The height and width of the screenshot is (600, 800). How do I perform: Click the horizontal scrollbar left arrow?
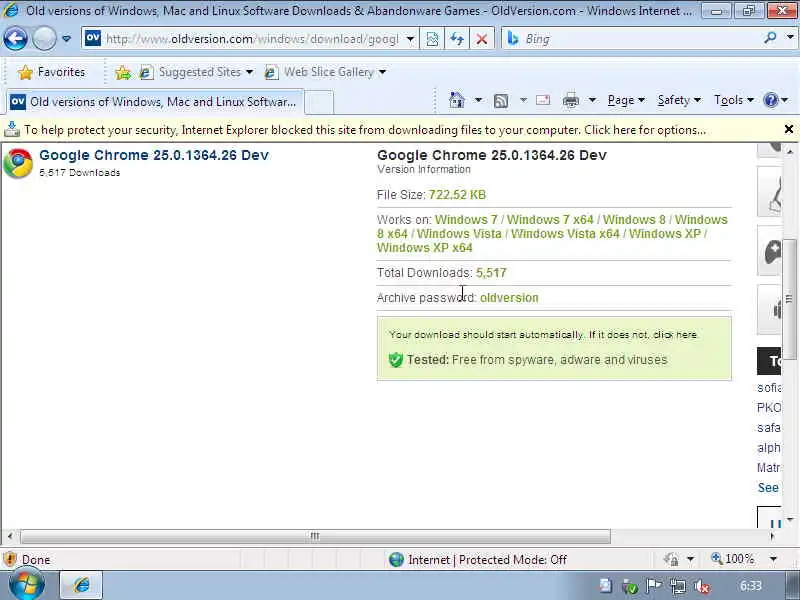[10, 536]
